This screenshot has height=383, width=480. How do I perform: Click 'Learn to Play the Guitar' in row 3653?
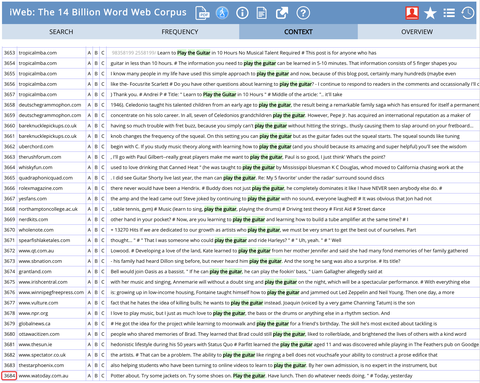[184, 53]
